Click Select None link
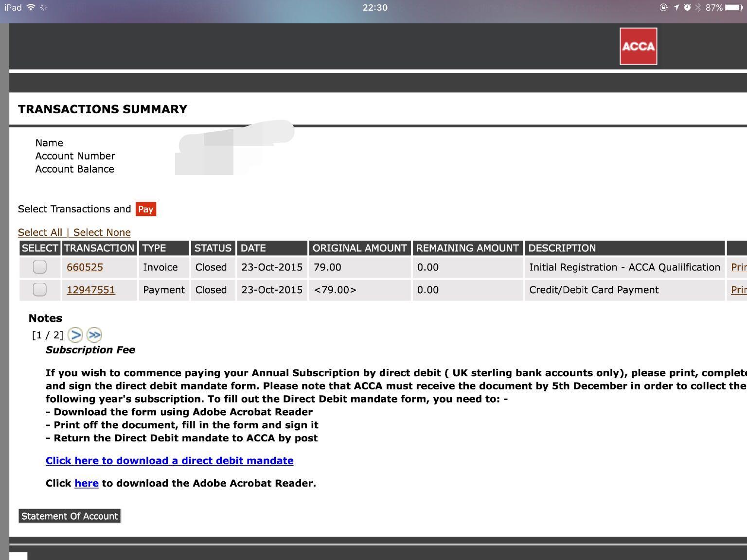 [x=102, y=232]
